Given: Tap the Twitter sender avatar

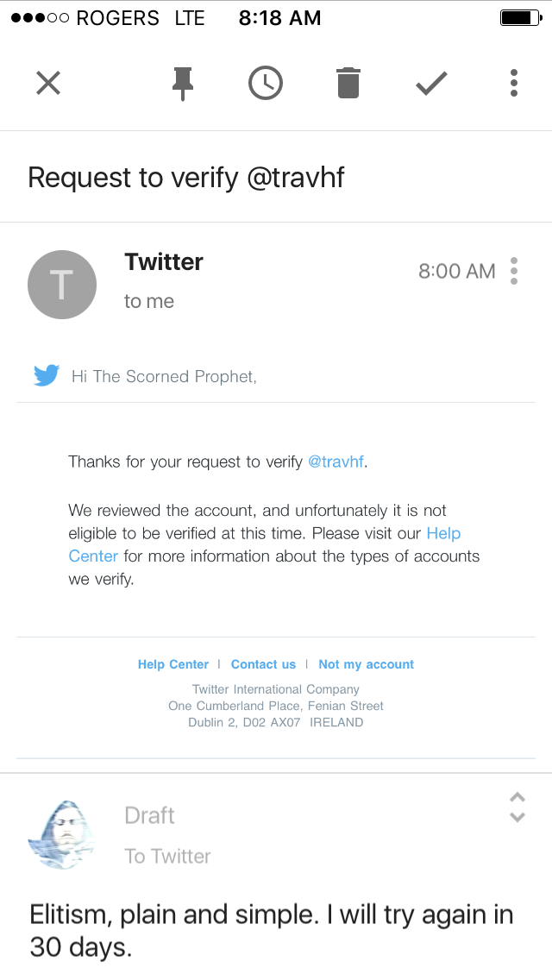Looking at the screenshot, I should click(x=61, y=285).
